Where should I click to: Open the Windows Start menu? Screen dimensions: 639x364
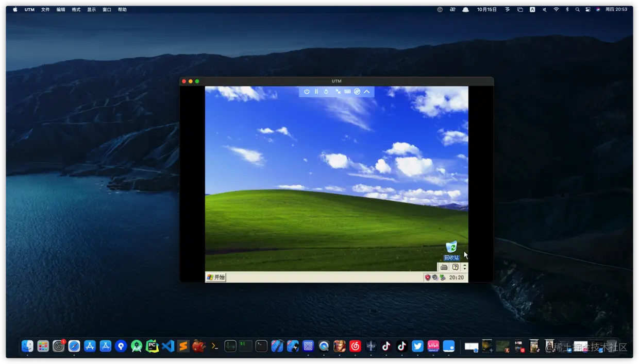216,277
